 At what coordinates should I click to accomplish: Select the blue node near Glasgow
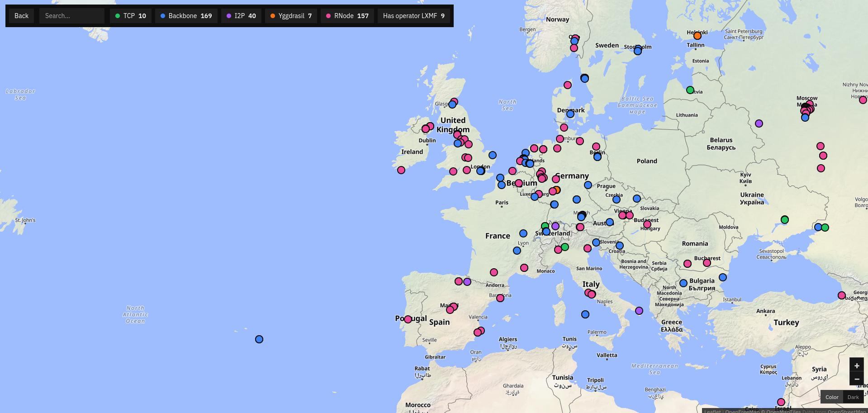(x=452, y=104)
